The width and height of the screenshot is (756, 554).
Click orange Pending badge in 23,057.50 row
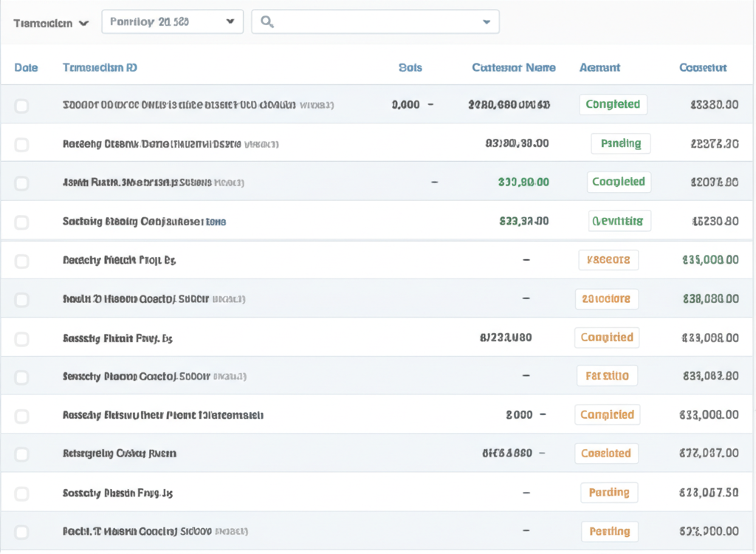click(x=609, y=492)
